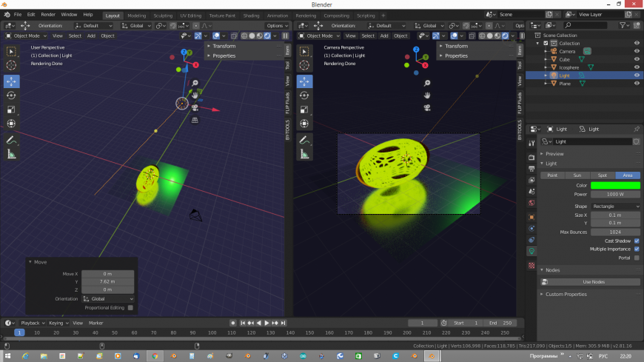Screen dimensions: 644x362
Task: Pick the Measure tool in right viewport
Action: point(304,154)
